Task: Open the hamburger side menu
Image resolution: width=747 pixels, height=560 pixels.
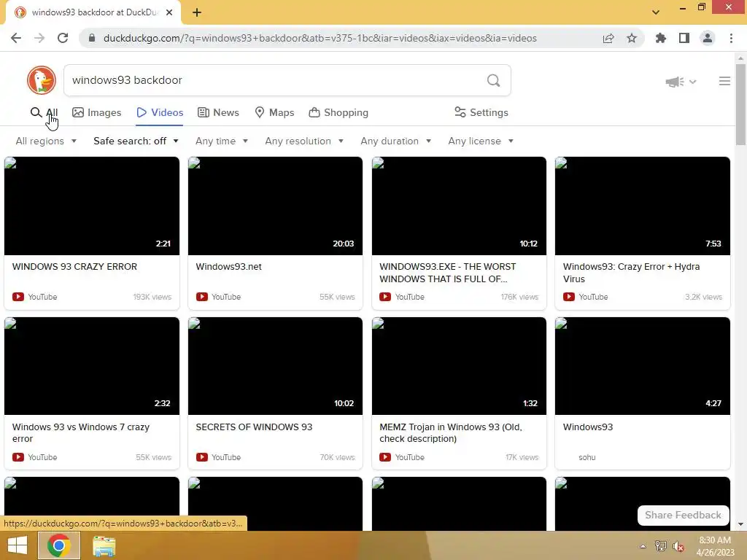Action: tap(724, 81)
